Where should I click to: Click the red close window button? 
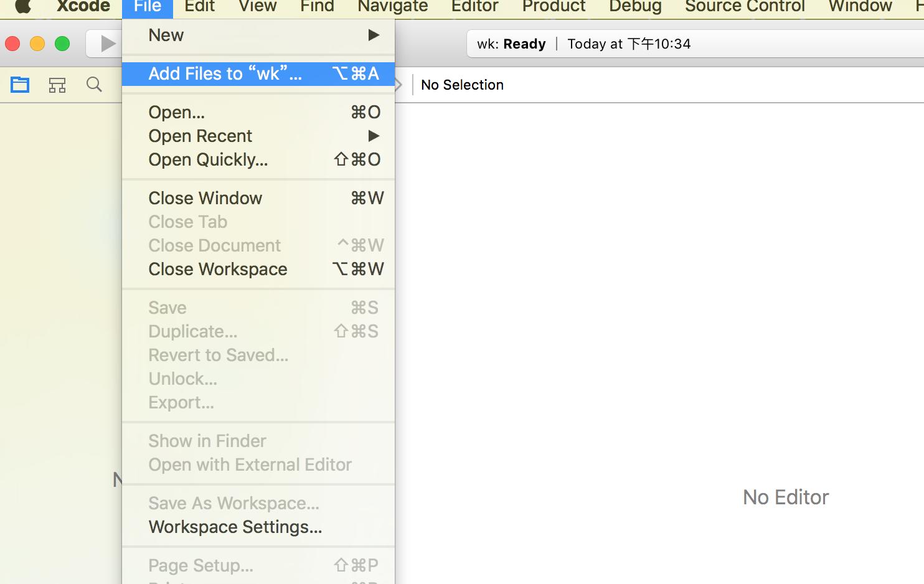click(12, 44)
